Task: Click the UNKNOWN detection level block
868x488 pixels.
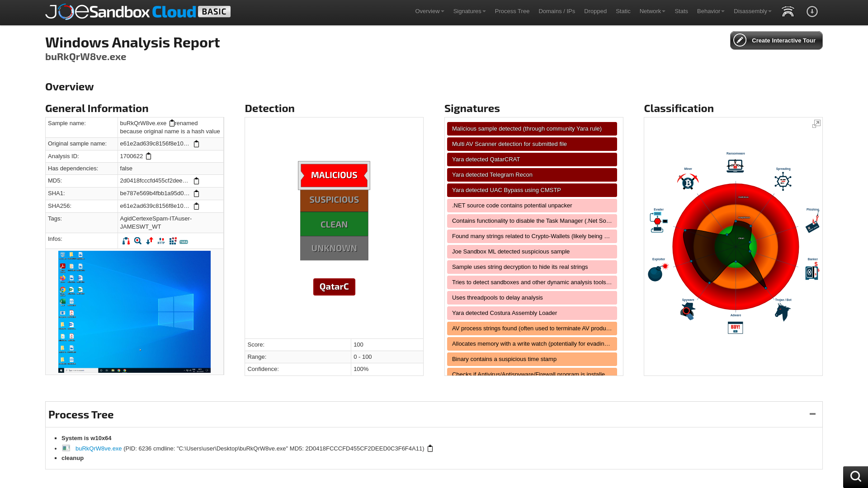Action: [x=334, y=249]
